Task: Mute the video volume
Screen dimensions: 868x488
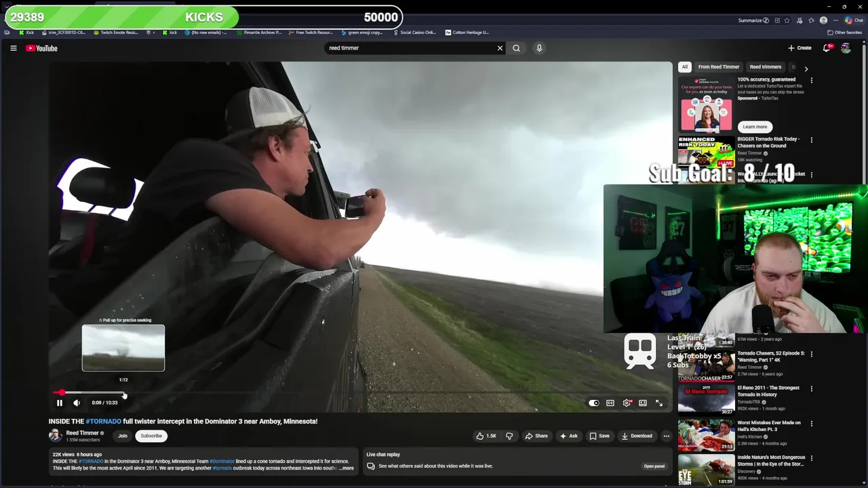Action: 77,403
